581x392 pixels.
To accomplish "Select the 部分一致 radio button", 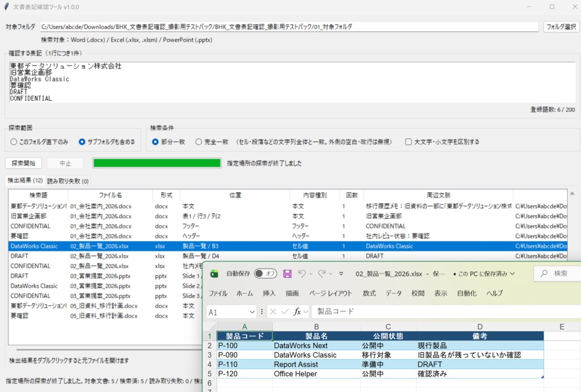I will coord(155,142).
